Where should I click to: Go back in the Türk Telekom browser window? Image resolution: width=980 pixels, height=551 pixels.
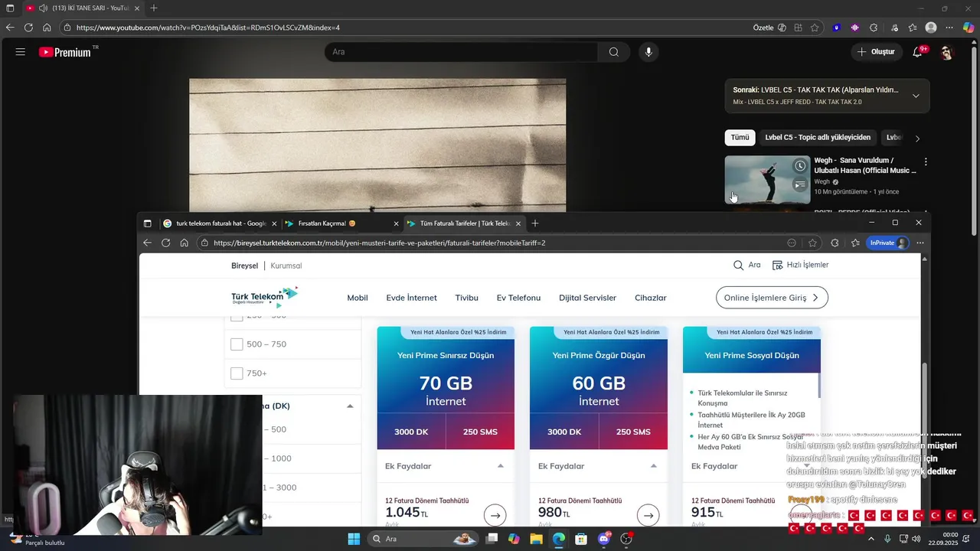148,243
